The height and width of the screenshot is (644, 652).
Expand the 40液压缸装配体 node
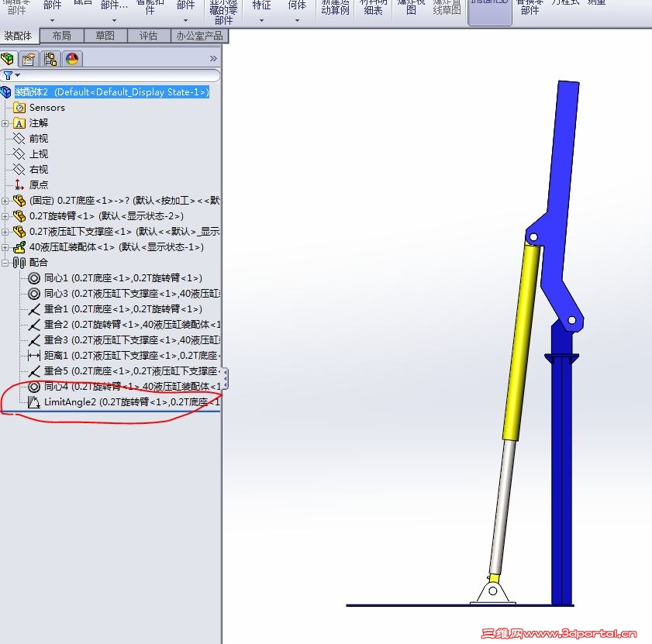pyautogui.click(x=5, y=247)
